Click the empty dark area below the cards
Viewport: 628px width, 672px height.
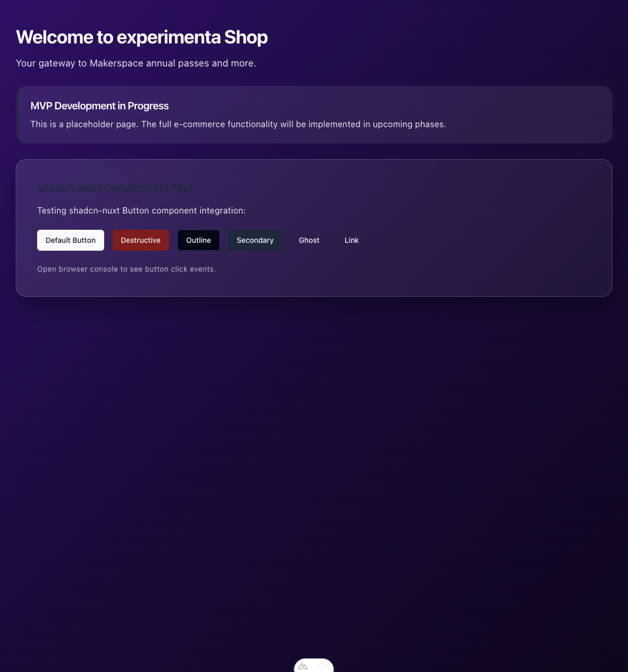coord(314,445)
